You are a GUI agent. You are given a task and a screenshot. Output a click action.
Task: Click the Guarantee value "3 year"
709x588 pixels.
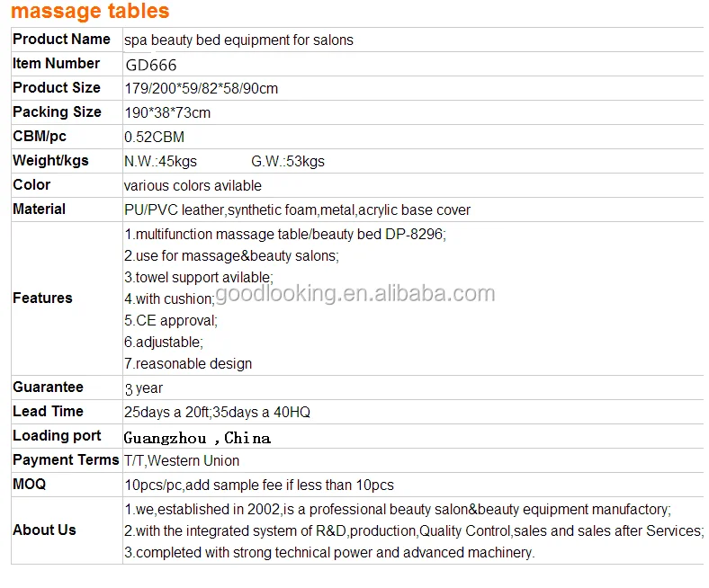(144, 388)
